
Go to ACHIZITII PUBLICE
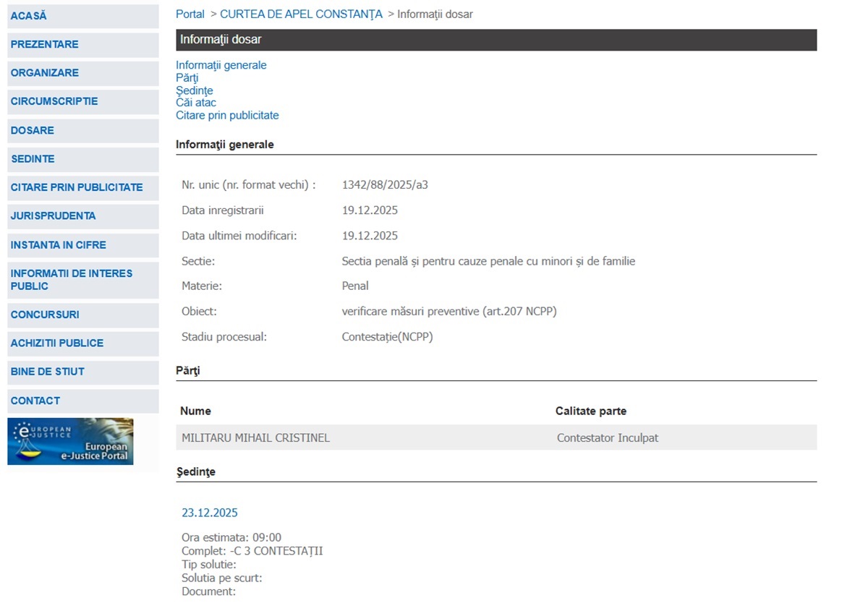tap(57, 343)
